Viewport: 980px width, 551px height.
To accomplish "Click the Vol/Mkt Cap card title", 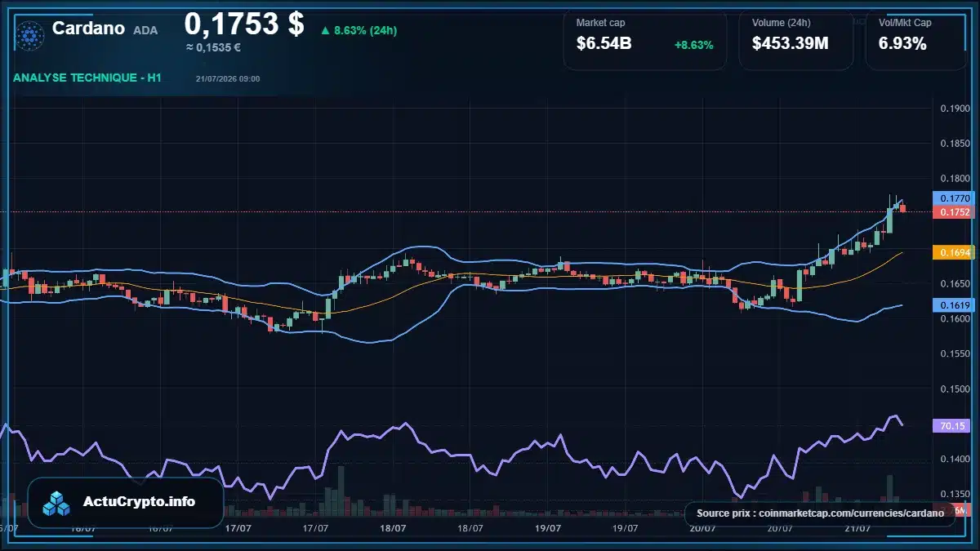I will click(905, 23).
